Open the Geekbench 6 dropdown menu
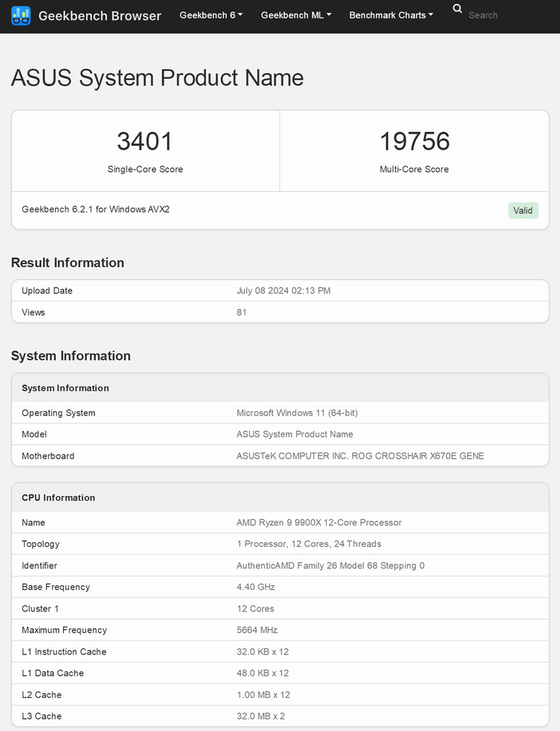This screenshot has height=731, width=560. (x=211, y=15)
